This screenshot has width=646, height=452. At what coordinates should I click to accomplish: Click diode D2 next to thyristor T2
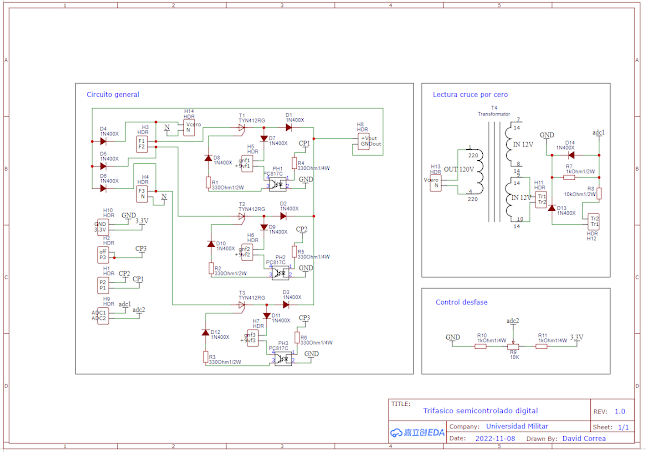(283, 216)
